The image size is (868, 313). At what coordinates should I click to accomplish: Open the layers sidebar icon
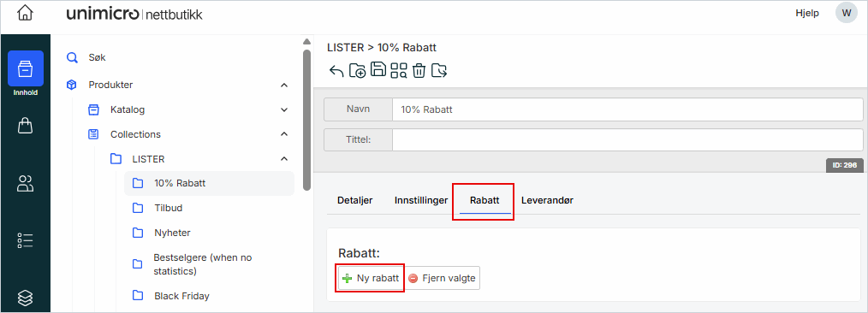(26, 298)
